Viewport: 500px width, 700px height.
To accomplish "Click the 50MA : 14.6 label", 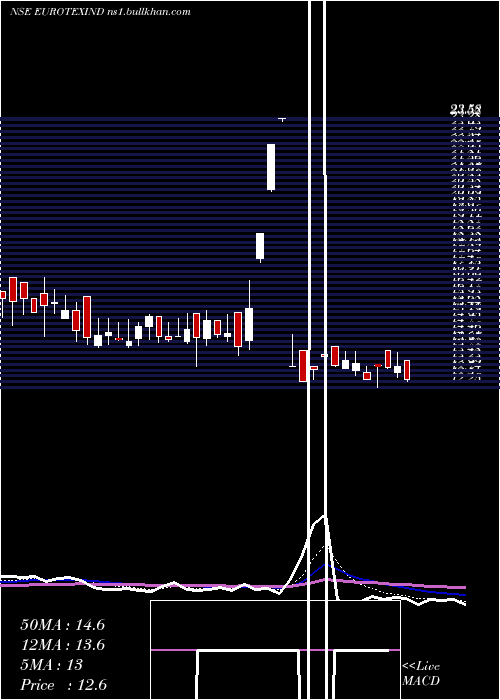I will [x=62, y=625].
